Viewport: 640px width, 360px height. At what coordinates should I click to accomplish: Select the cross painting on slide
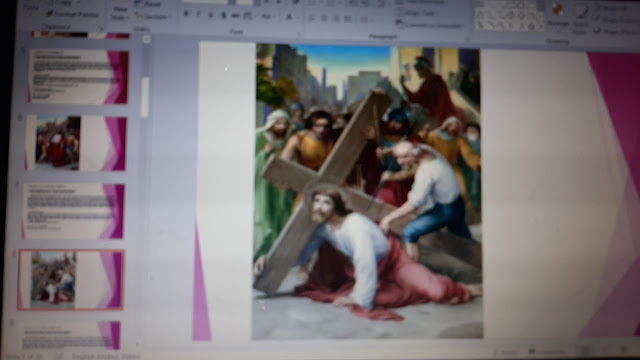tap(367, 191)
